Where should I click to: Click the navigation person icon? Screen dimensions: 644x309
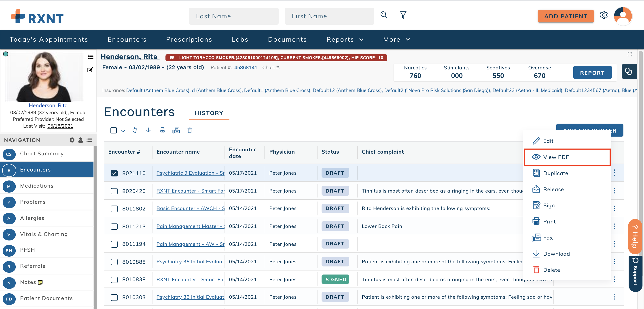(80, 140)
